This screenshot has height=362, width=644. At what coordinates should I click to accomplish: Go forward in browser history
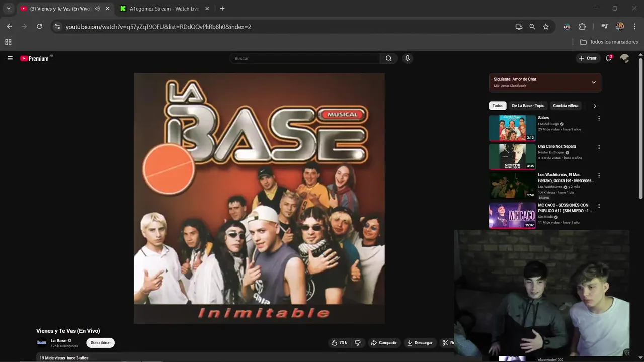click(x=24, y=27)
